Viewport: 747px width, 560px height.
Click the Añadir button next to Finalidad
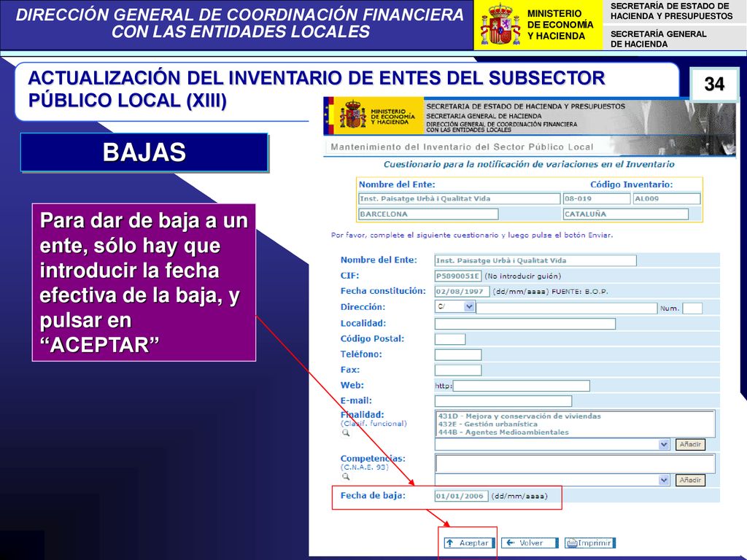[x=690, y=444]
